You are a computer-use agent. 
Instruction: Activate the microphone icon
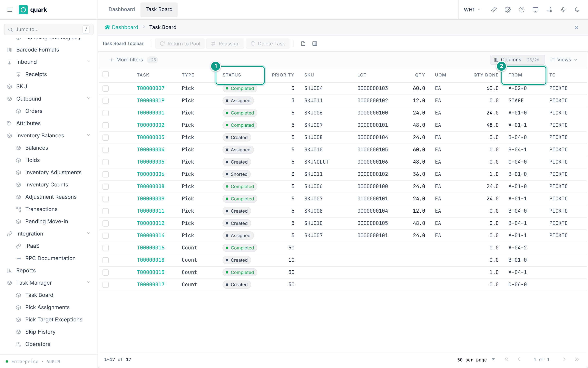(563, 10)
